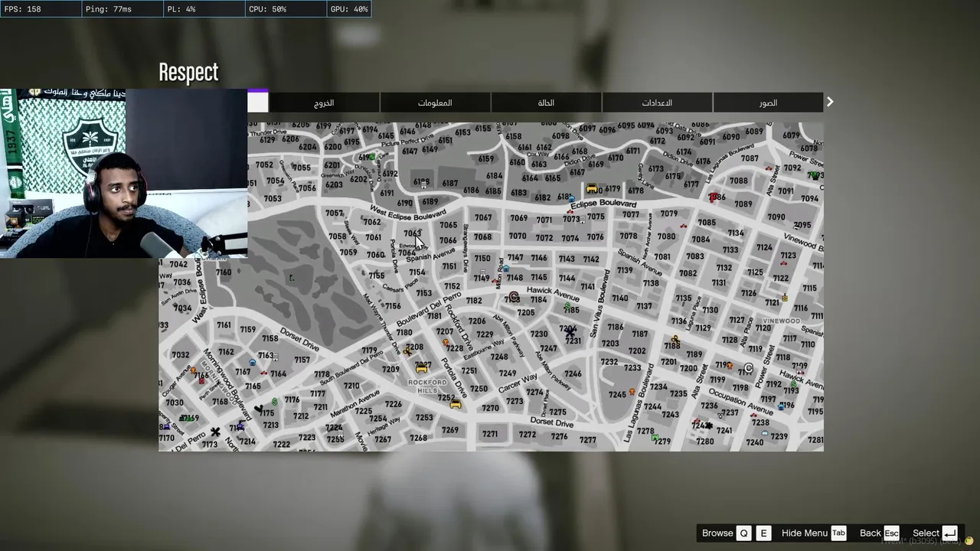Select the purple blip near 7170
Viewport: 980px width, 551px height.
click(168, 426)
